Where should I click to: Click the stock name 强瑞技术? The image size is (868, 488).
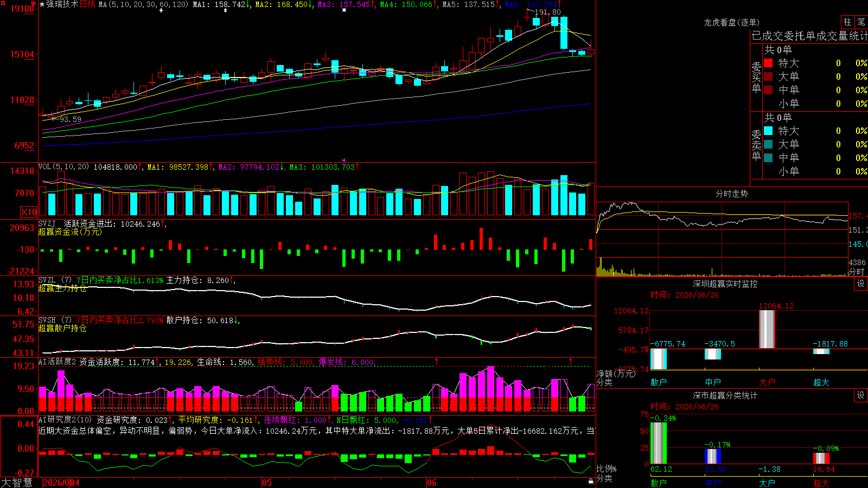[62, 4]
